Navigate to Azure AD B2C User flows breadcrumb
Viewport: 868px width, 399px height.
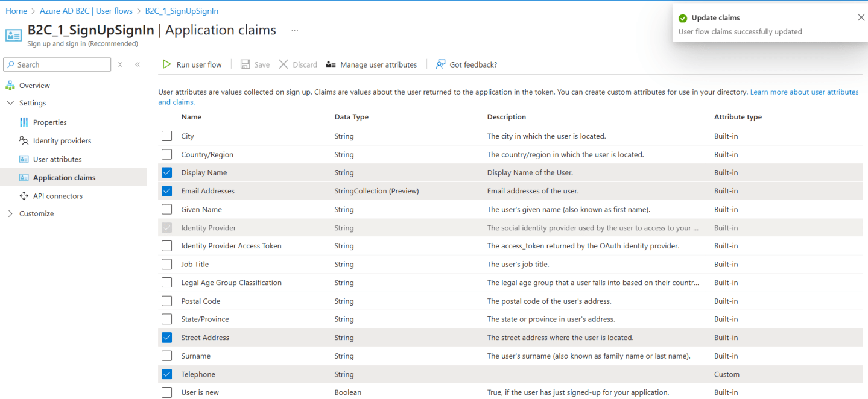point(86,10)
